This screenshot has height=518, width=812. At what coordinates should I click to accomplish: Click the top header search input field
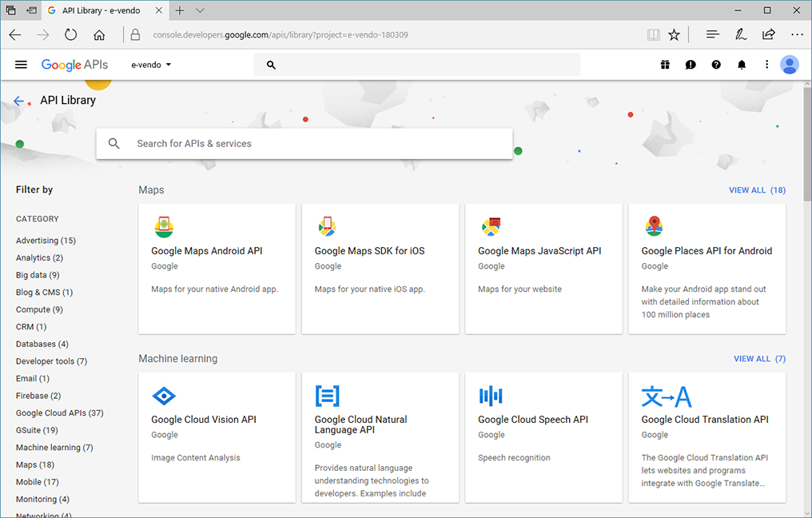tap(417, 66)
